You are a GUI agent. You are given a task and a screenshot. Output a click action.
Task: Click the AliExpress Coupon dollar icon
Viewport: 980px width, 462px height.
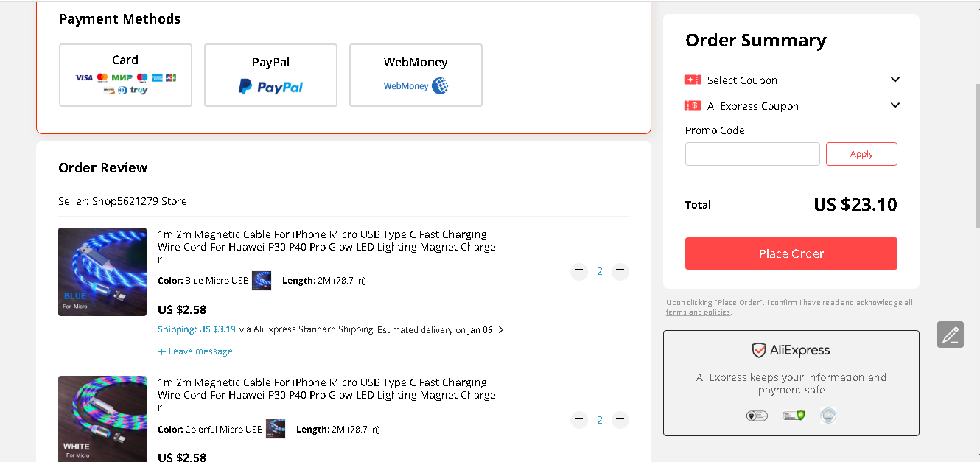(692, 105)
